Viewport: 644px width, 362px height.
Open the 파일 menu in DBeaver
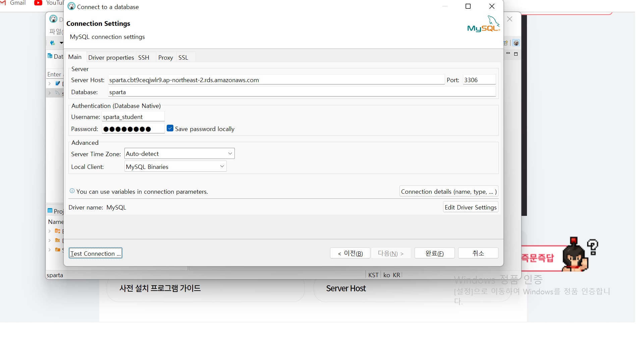pos(56,32)
